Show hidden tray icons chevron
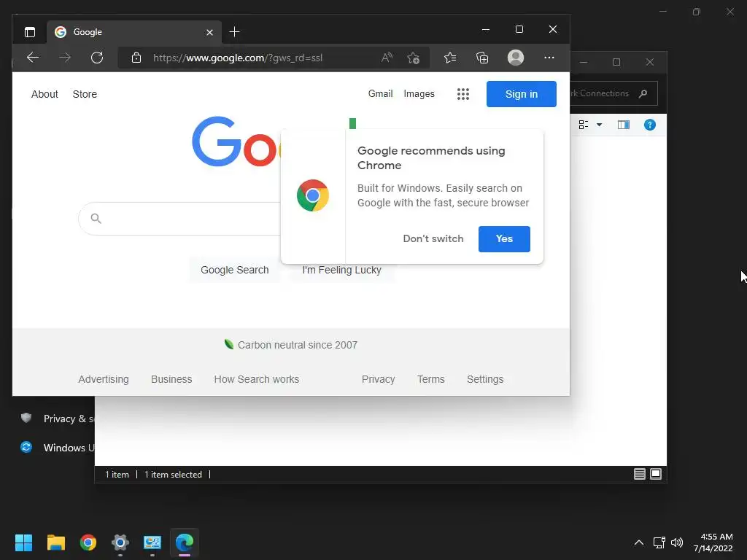 tap(639, 542)
